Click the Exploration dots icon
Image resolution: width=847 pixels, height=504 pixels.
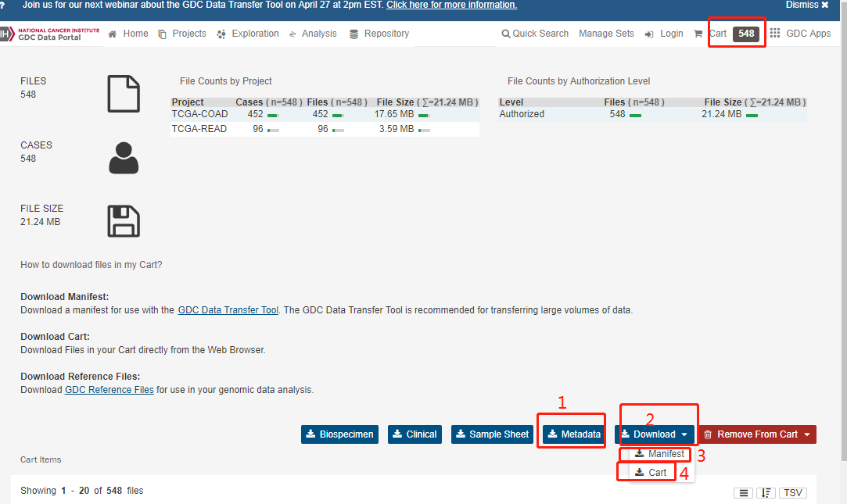point(221,34)
